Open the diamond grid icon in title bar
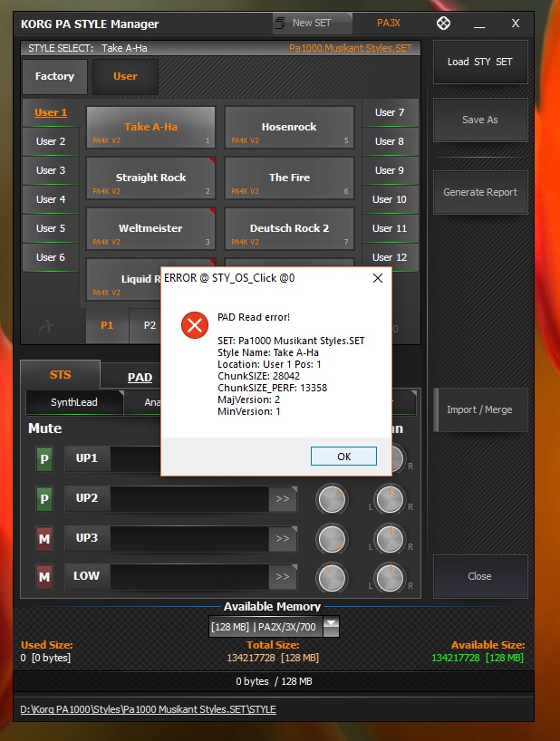Viewport: 560px width, 741px height. tap(443, 24)
